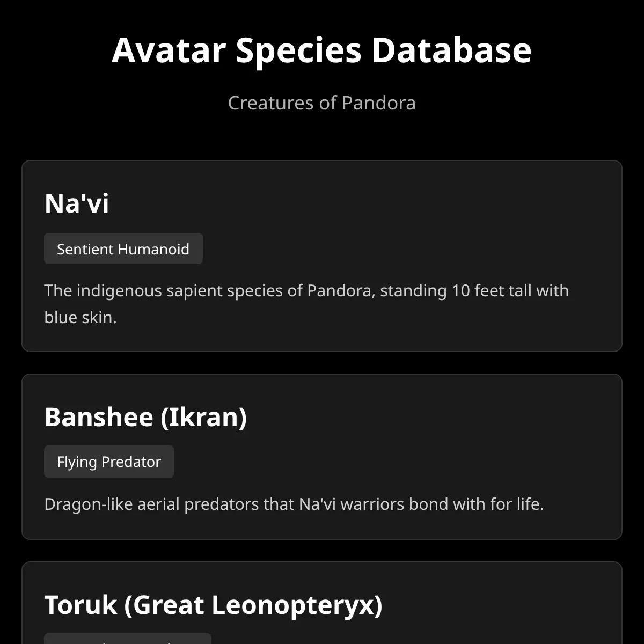Image resolution: width=644 pixels, height=644 pixels.
Task: Select the Sentient Humanoid tag
Action: coord(123,248)
